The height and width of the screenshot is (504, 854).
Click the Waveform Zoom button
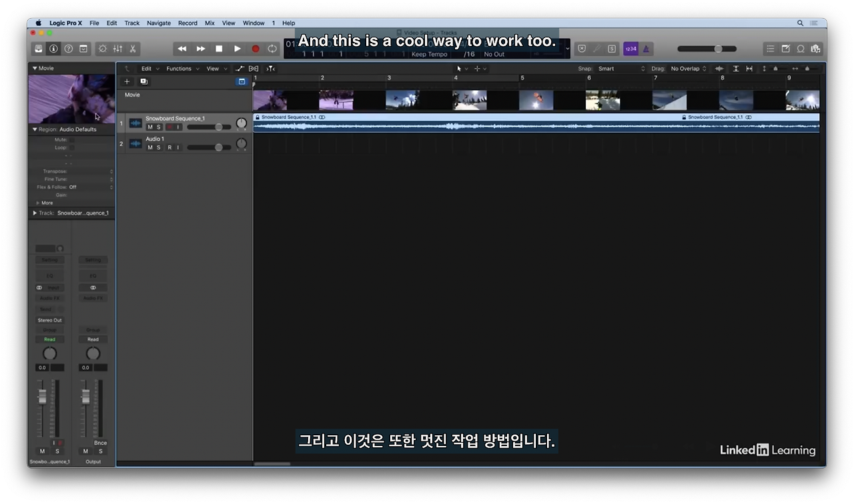719,69
